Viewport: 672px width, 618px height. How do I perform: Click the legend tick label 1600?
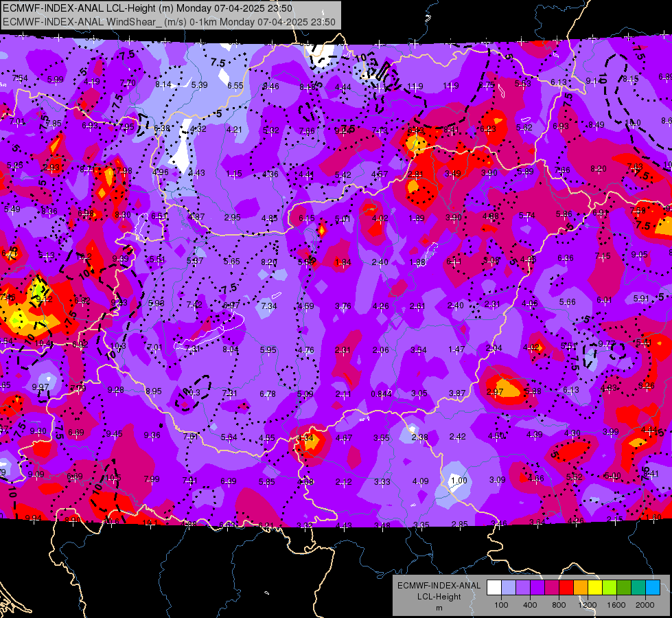tap(616, 605)
